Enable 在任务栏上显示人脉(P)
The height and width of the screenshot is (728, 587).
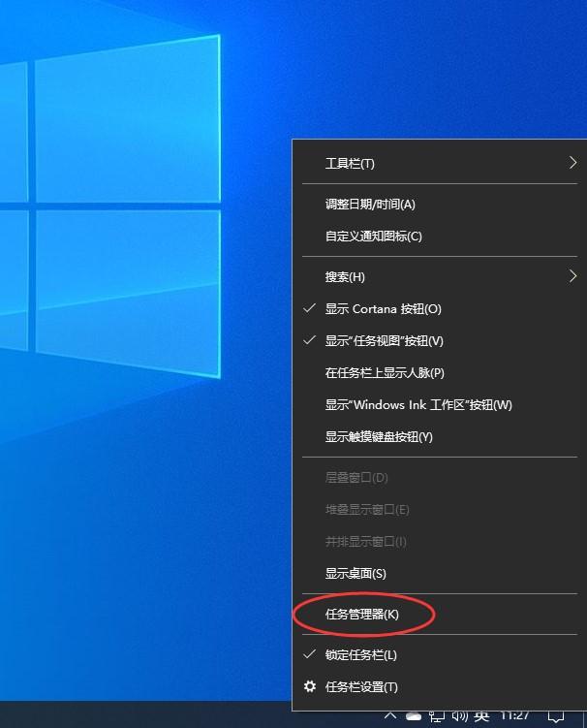[385, 373]
